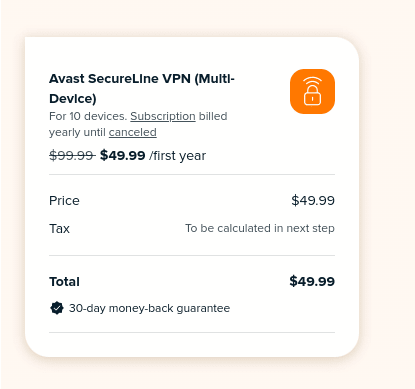This screenshot has height=389, width=415.
Task: Click the bold $49.99 discounted price
Action: tap(123, 155)
